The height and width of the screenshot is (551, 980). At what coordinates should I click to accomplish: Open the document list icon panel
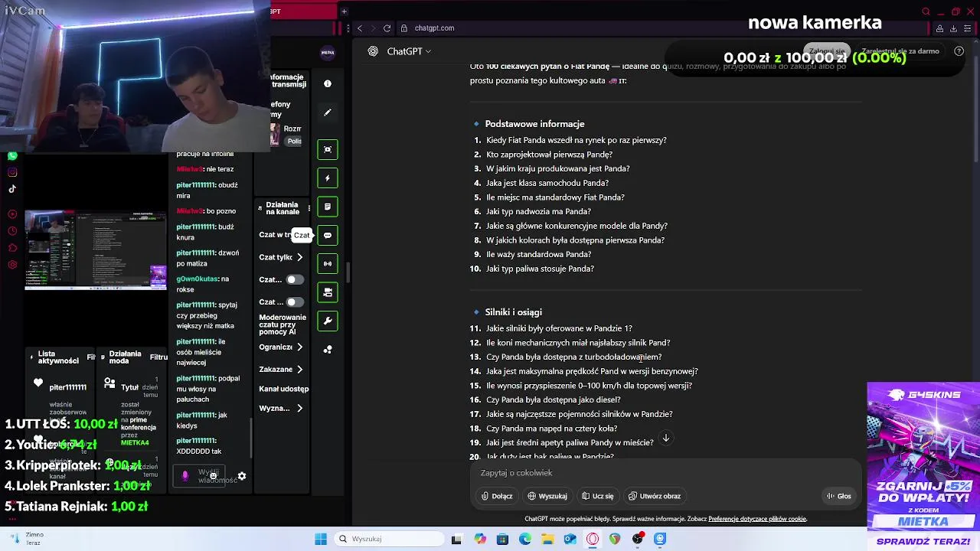point(328,207)
